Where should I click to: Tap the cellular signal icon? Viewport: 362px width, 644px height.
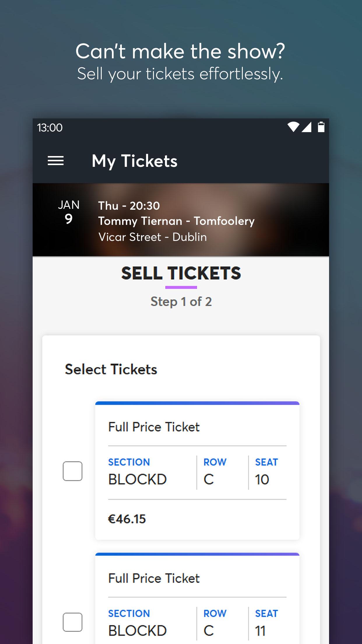pos(306,127)
